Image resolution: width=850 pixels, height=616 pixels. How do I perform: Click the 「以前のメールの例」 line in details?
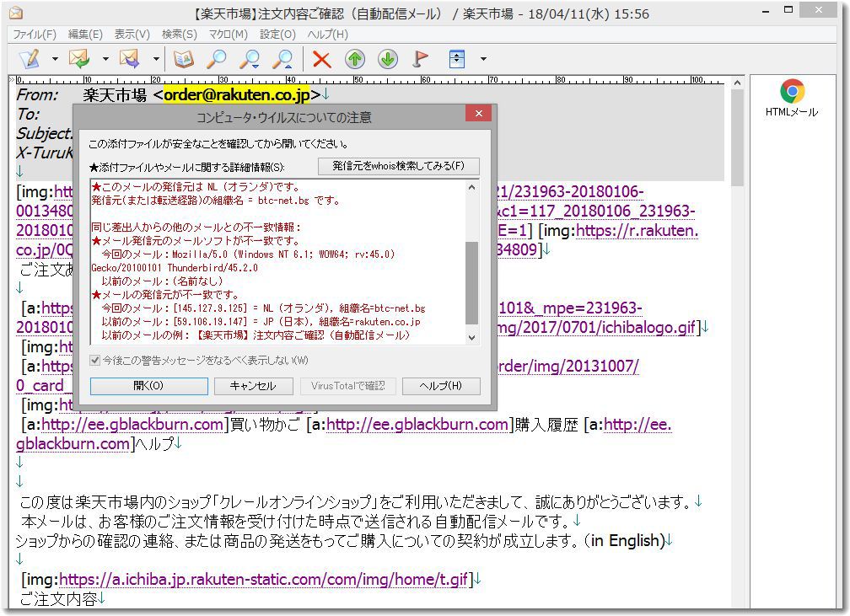pyautogui.click(x=256, y=336)
